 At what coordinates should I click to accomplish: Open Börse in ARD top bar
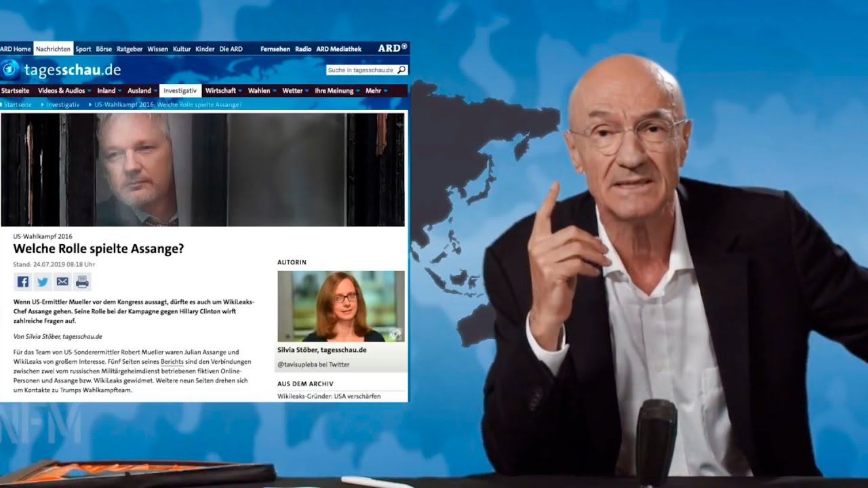(104, 49)
